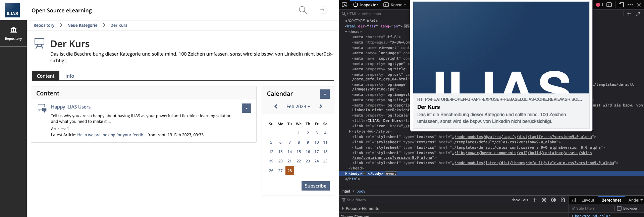Expand the body element node
Viewport: 644px width, 217px height.
pos(346,173)
